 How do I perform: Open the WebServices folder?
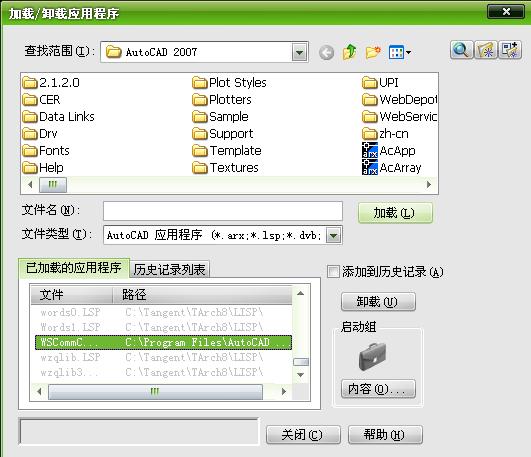(x=400, y=117)
